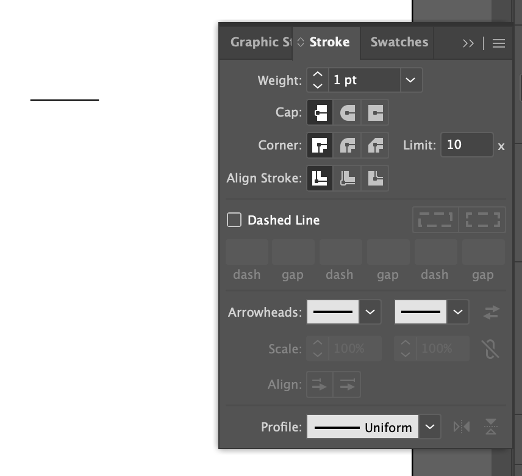
Task: Open the Weight dropdown arrow
Action: 411,80
